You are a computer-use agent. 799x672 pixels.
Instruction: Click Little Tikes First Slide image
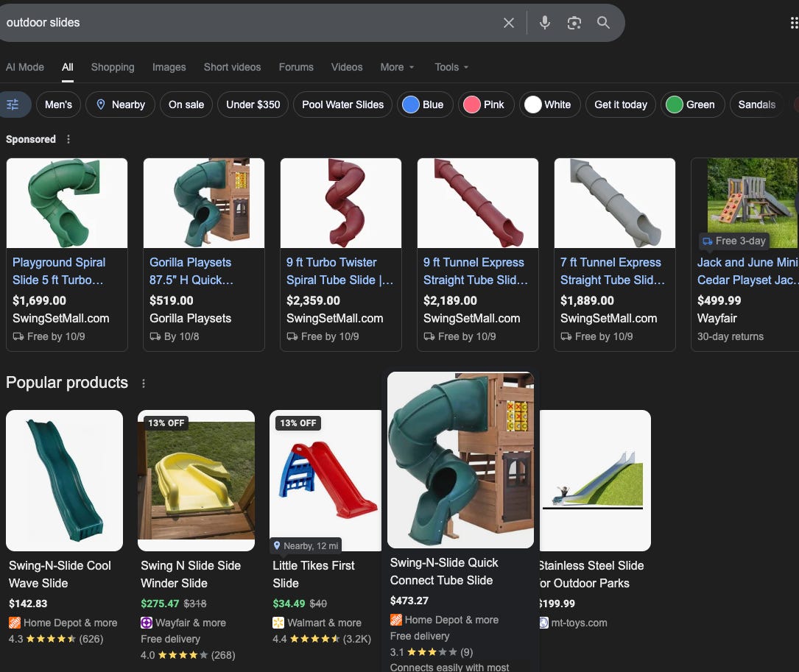coord(325,481)
